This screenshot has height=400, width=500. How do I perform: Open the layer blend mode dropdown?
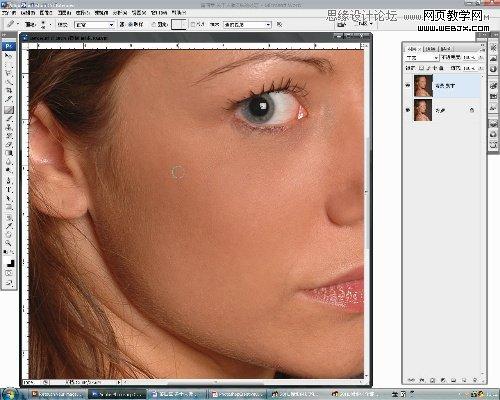(x=422, y=58)
